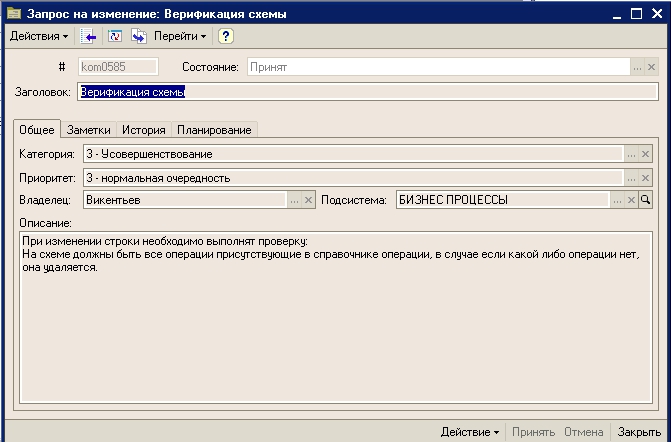Open Владелец selection with ellipsis button
The image size is (671, 442).
tap(294, 200)
